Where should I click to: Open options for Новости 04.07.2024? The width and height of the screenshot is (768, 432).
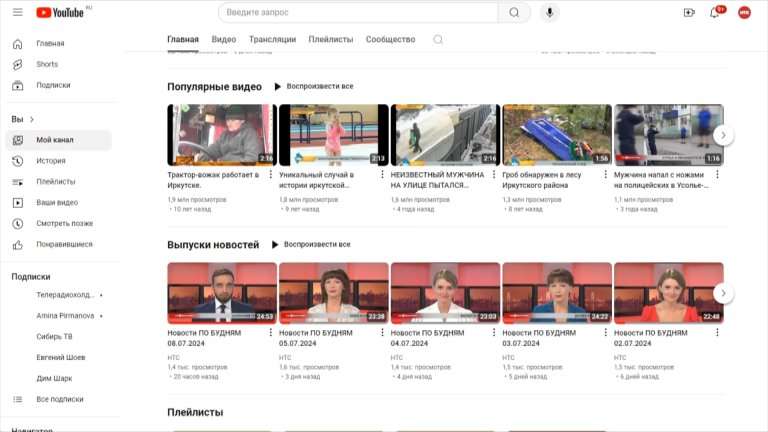coord(494,333)
